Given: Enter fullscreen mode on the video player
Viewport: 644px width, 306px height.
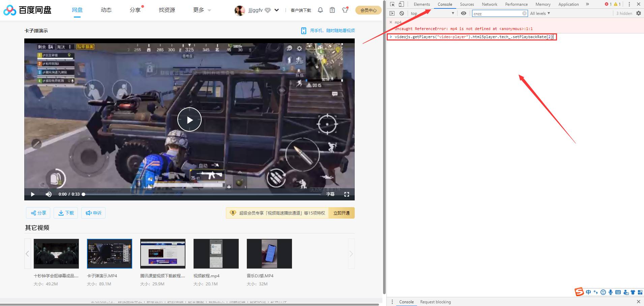Looking at the screenshot, I should (346, 194).
